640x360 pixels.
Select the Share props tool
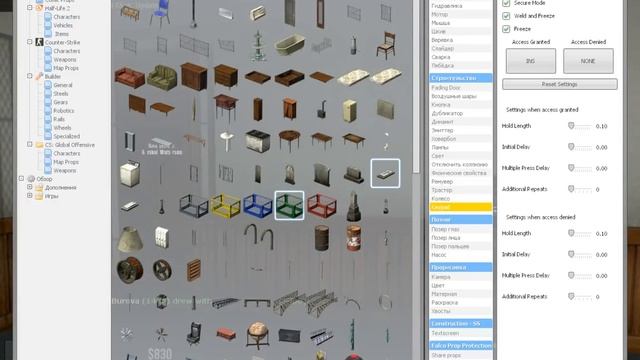pyautogui.click(x=461, y=355)
